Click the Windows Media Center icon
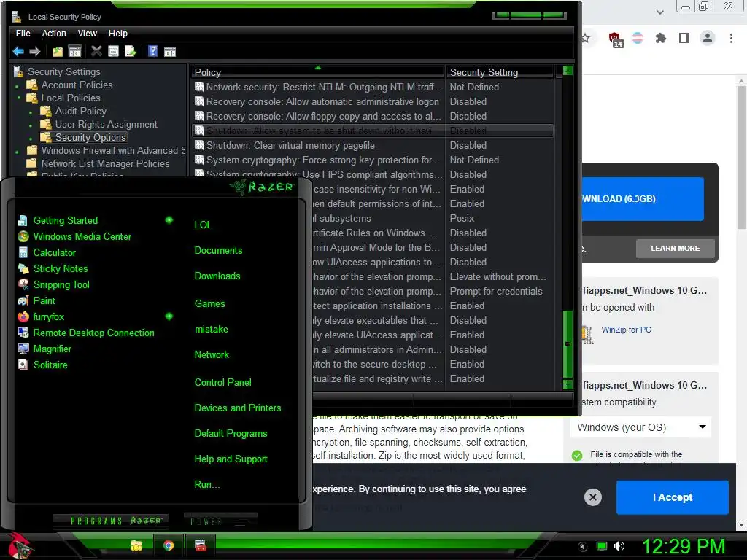 pos(23,237)
